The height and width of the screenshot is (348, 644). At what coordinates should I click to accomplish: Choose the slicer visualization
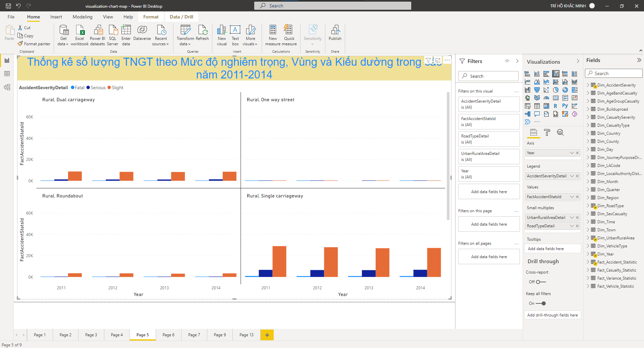[528, 106]
